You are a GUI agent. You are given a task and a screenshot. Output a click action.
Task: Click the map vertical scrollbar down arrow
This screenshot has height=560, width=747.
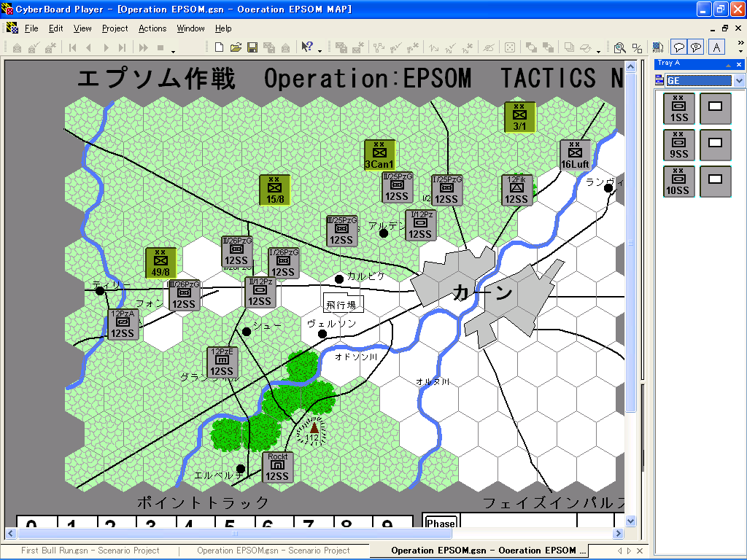click(630, 521)
